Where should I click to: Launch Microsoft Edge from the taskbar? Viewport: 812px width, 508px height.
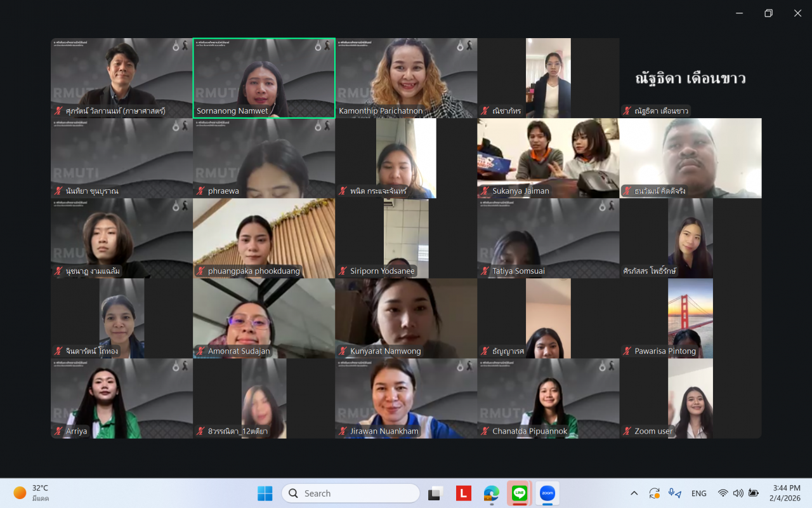[492, 493]
